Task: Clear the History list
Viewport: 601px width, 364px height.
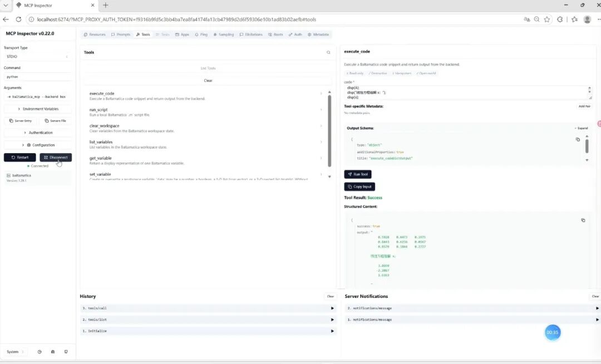Action: [331, 296]
